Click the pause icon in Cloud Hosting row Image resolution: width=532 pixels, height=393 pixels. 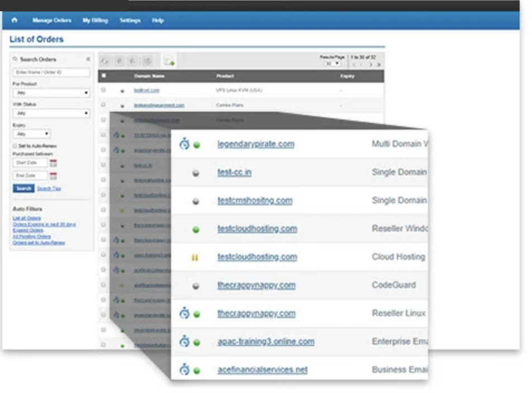click(x=194, y=258)
